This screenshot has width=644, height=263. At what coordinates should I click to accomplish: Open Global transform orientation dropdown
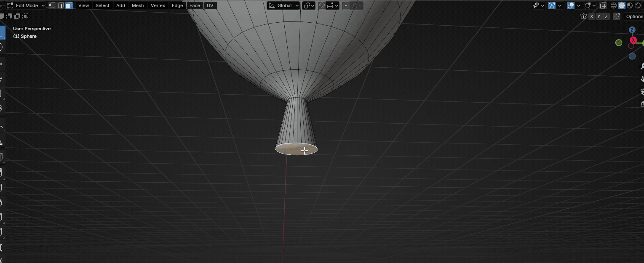click(284, 5)
